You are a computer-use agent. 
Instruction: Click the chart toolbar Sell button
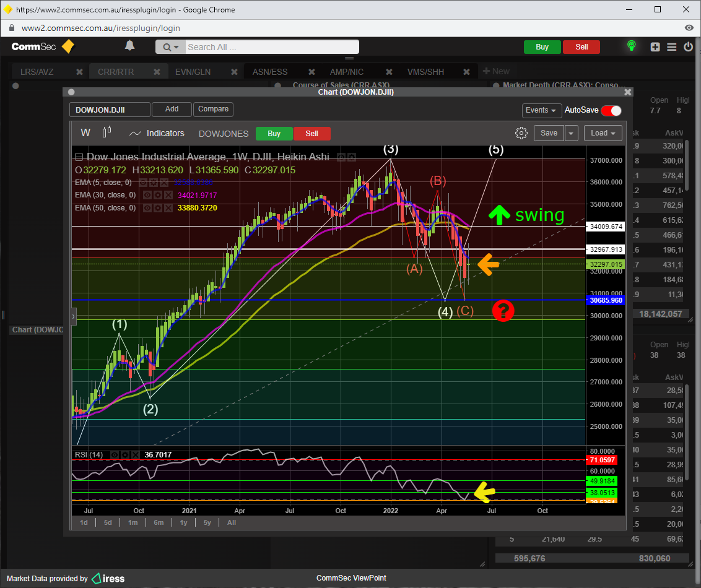311,134
